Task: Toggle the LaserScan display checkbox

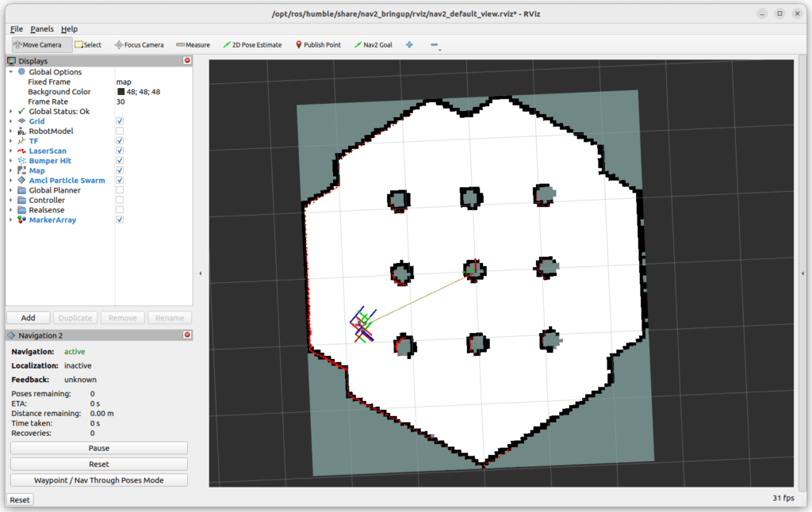Action: (x=120, y=151)
